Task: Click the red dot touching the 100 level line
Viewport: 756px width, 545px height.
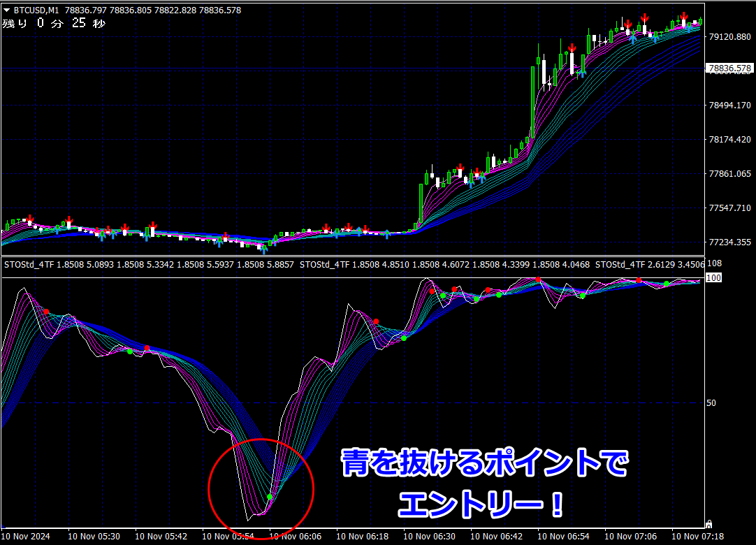Action: [x=538, y=279]
